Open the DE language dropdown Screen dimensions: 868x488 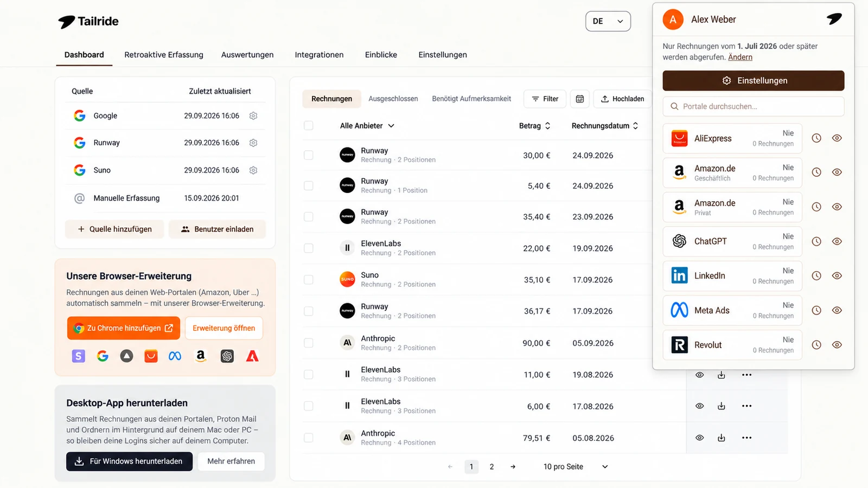[x=608, y=21]
